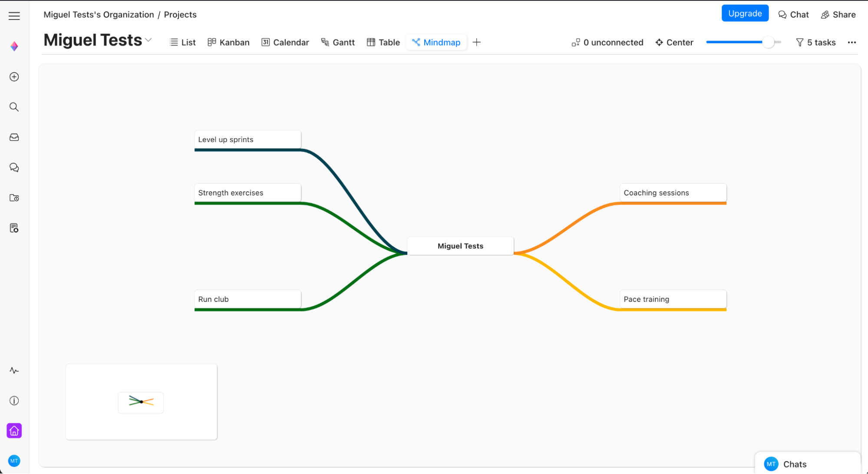Select the Run club node

[248, 299]
